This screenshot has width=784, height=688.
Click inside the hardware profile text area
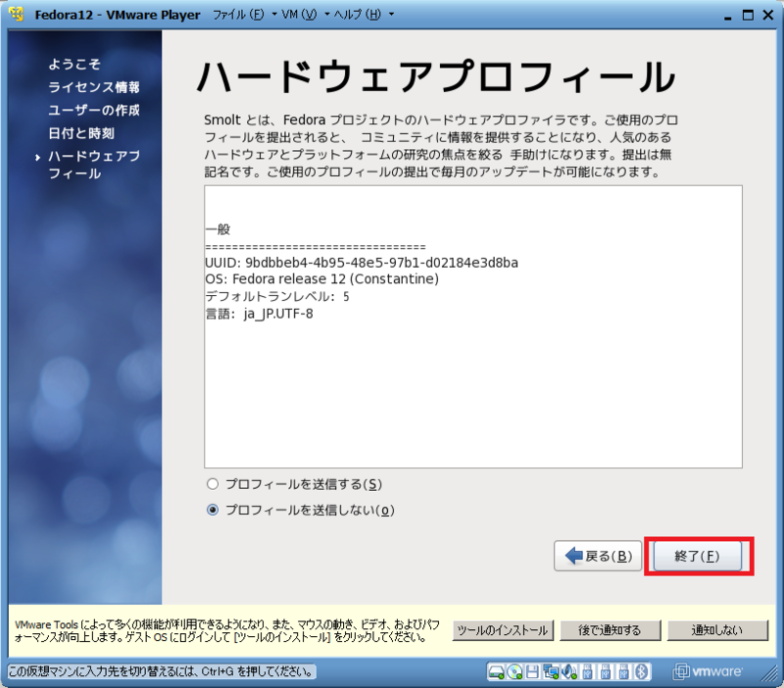pos(470,323)
